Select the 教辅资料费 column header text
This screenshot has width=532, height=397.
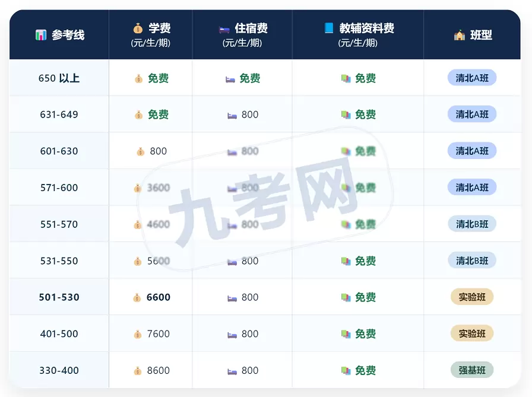coord(367,28)
